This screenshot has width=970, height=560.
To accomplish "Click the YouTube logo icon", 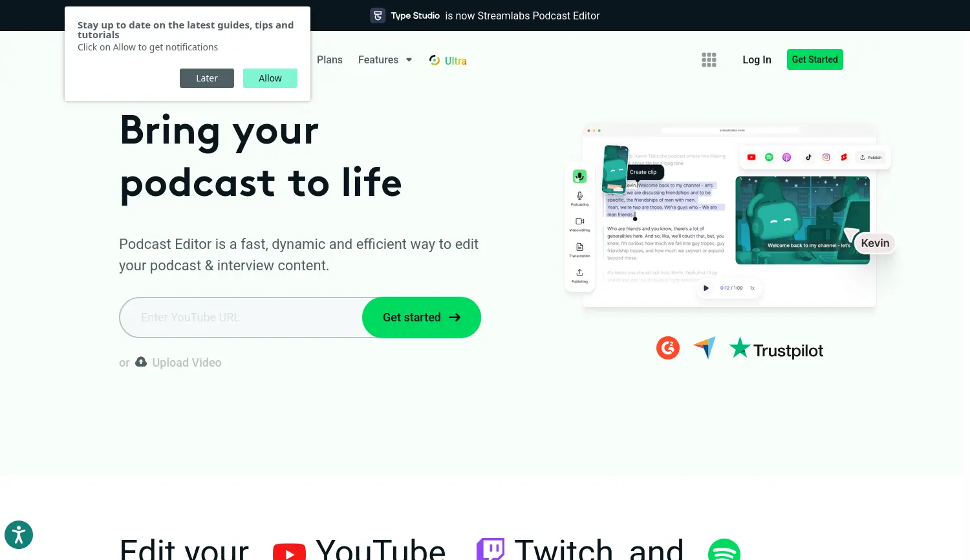I will pyautogui.click(x=289, y=552).
